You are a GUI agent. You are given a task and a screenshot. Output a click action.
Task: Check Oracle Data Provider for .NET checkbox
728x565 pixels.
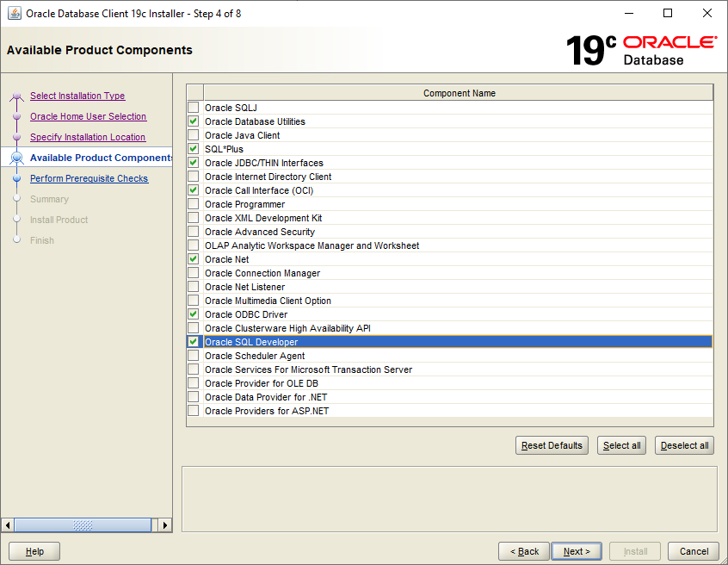(193, 397)
